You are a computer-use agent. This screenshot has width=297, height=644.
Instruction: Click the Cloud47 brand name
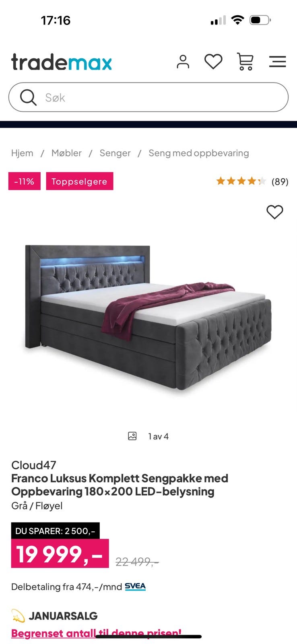click(33, 465)
